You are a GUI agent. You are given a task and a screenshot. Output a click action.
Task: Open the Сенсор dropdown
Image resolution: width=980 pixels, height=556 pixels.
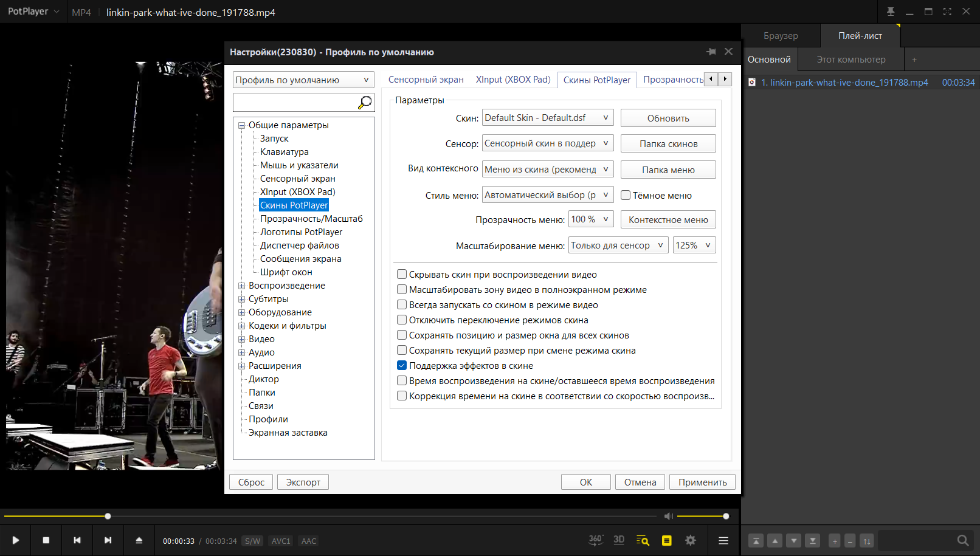(548, 143)
